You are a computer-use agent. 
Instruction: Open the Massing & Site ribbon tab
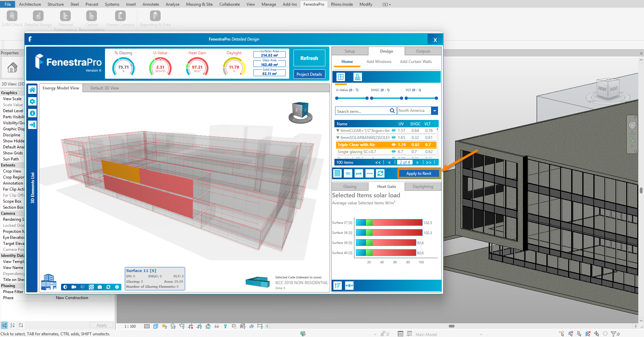(199, 4)
